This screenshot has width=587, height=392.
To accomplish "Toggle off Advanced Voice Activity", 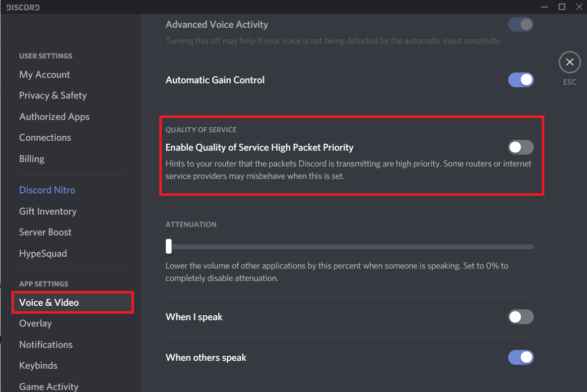I will (x=521, y=24).
